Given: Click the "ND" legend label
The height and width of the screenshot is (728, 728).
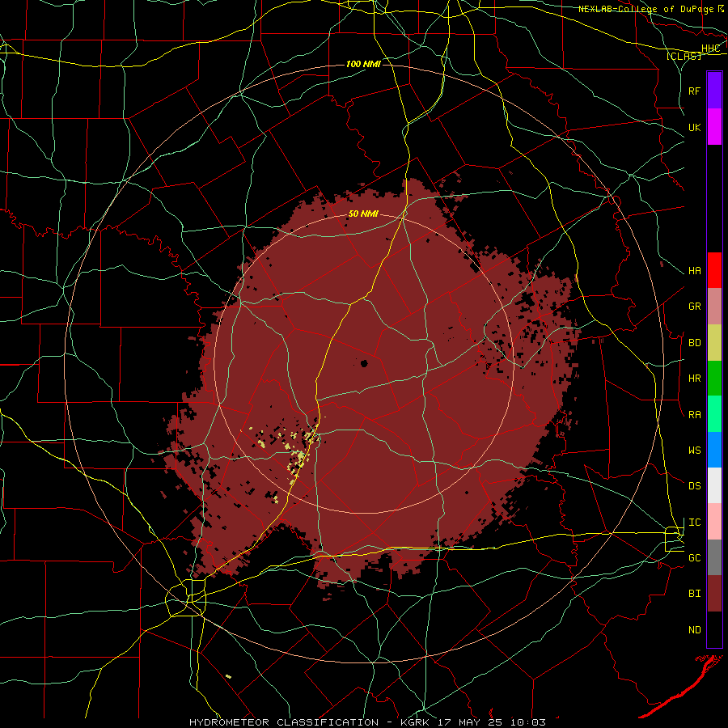Looking at the screenshot, I should (694, 630).
